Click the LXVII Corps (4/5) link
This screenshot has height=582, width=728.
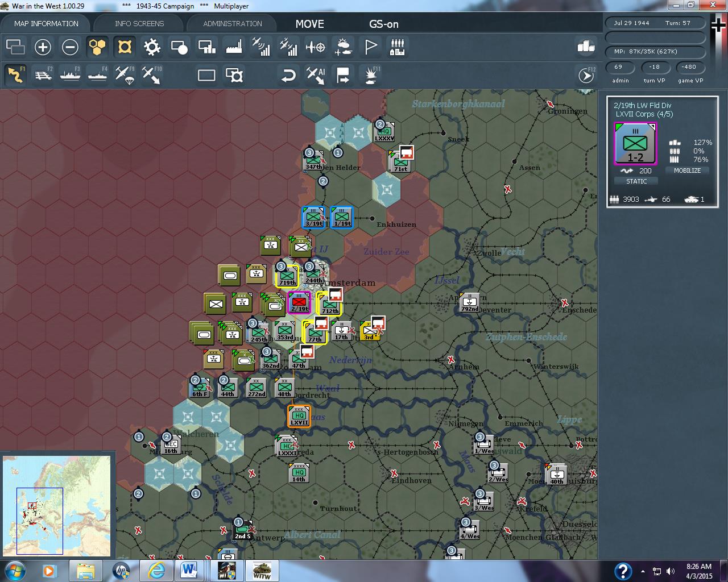pyautogui.click(x=644, y=114)
